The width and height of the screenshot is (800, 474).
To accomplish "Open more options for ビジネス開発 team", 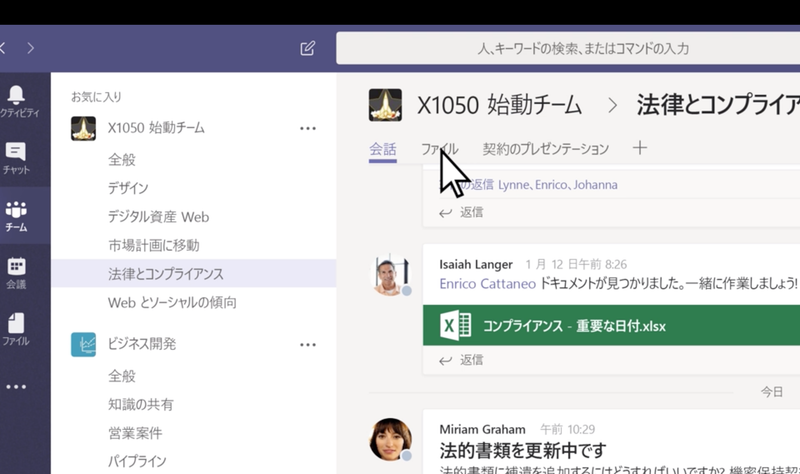I will click(x=308, y=345).
